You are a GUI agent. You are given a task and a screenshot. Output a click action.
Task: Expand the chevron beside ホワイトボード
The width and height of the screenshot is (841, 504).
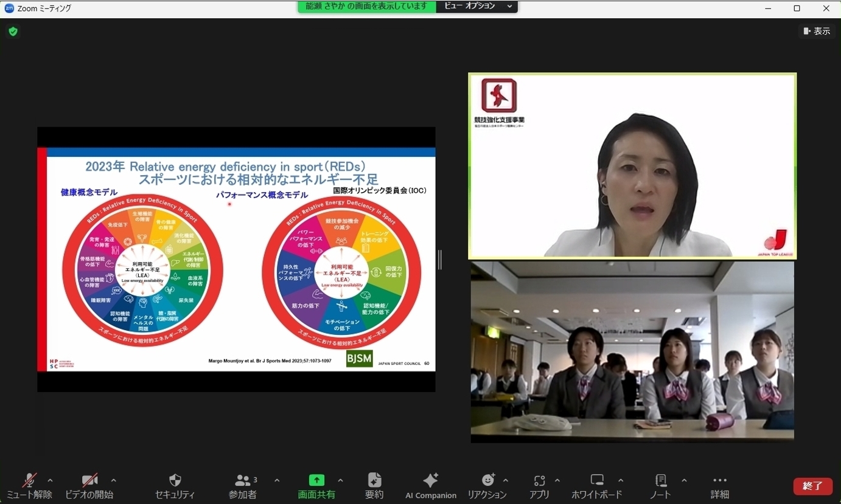coord(621,480)
